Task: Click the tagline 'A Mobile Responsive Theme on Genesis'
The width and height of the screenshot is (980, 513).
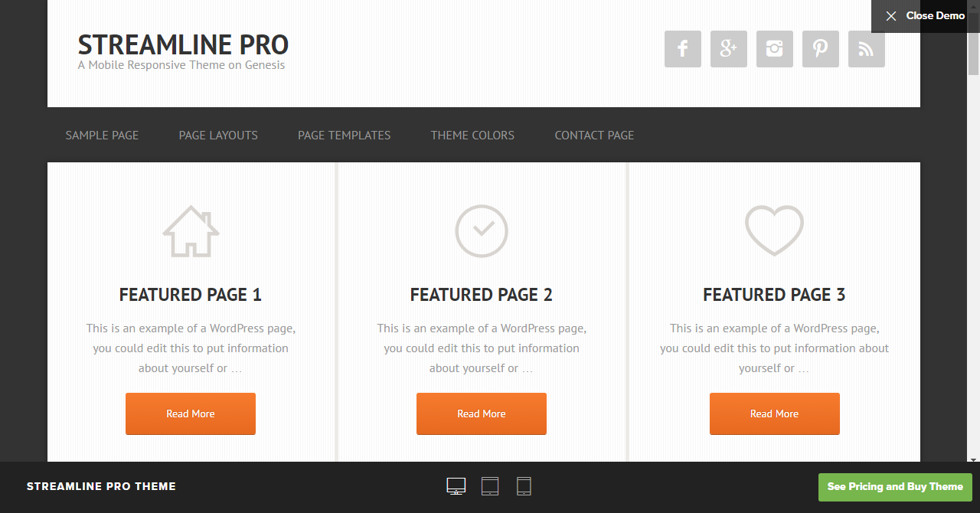Action: (x=181, y=65)
